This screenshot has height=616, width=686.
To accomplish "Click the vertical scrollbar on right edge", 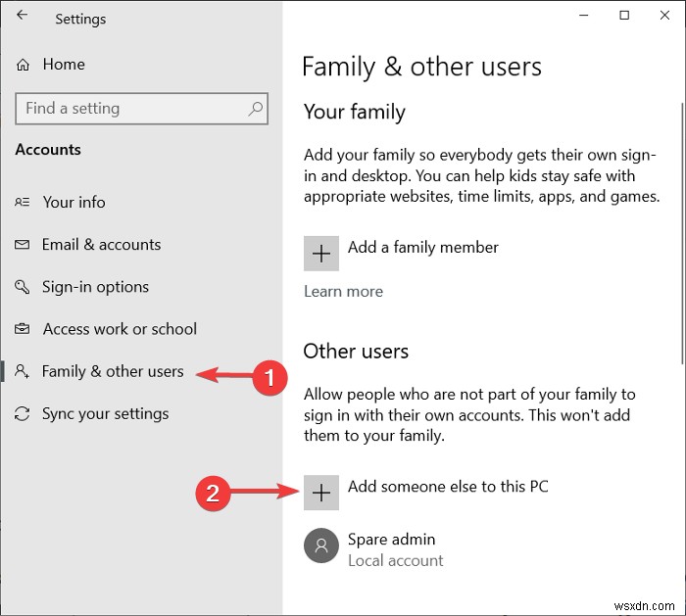I will tap(682, 233).
